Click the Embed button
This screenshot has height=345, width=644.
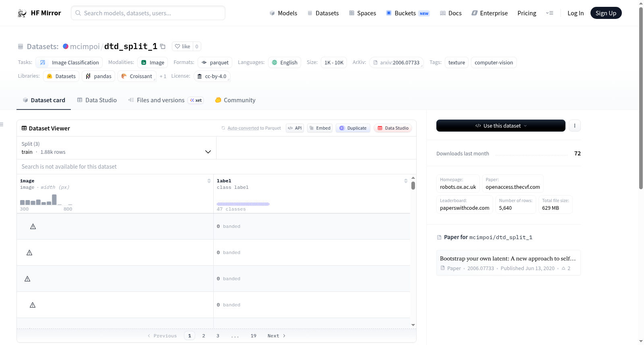click(320, 128)
